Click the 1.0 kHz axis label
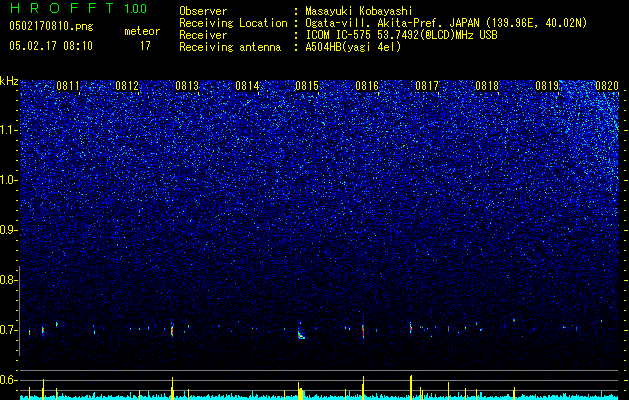 click(8, 181)
